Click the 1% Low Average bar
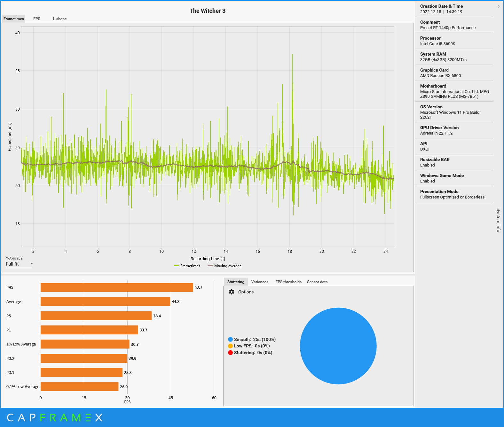 pos(85,344)
